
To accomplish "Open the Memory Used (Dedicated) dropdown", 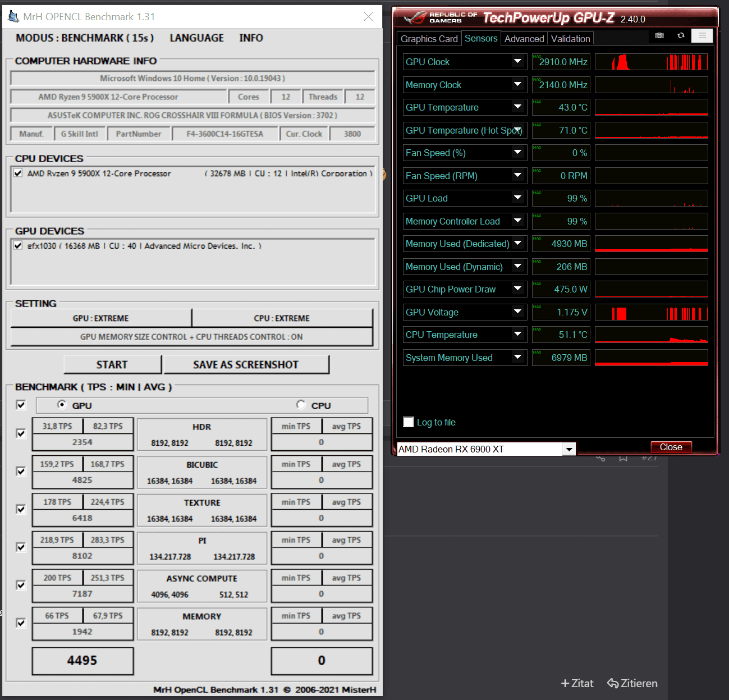I will click(517, 243).
